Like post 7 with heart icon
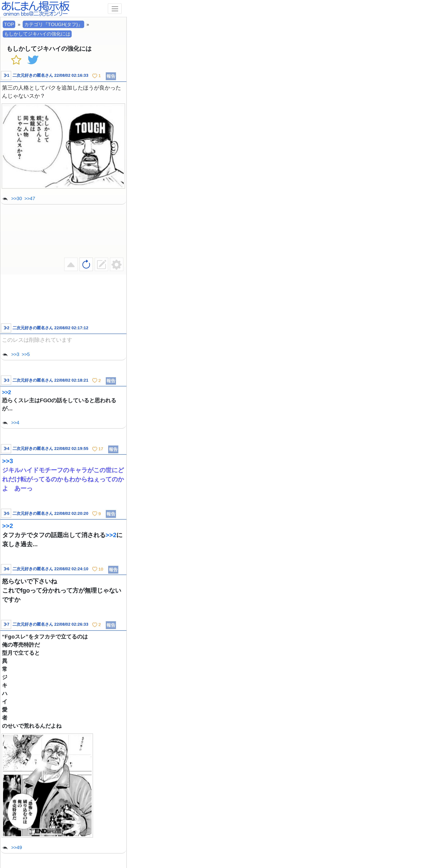The width and height of the screenshot is (434, 868). coord(95,625)
